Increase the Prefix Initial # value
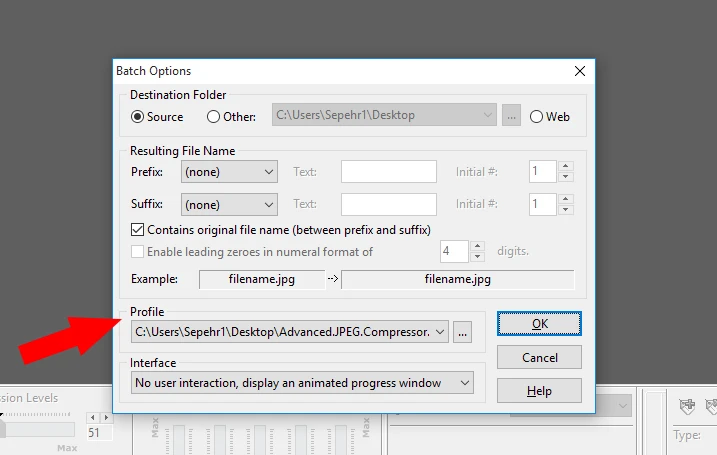 coord(566,166)
